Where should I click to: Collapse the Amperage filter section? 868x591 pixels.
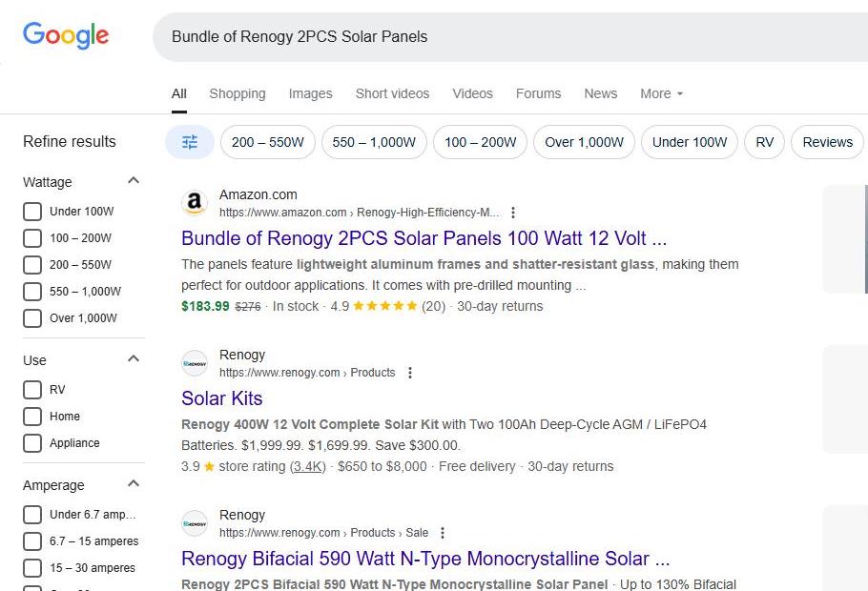134,483
